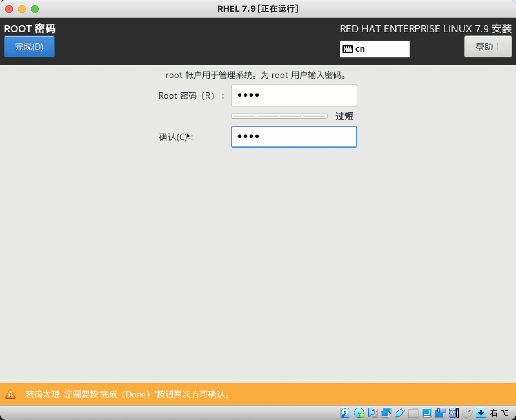Viewport: 516px width, 420px height.
Task: Minimize the RHEL 7.9 VM window
Action: pyautogui.click(x=22, y=9)
